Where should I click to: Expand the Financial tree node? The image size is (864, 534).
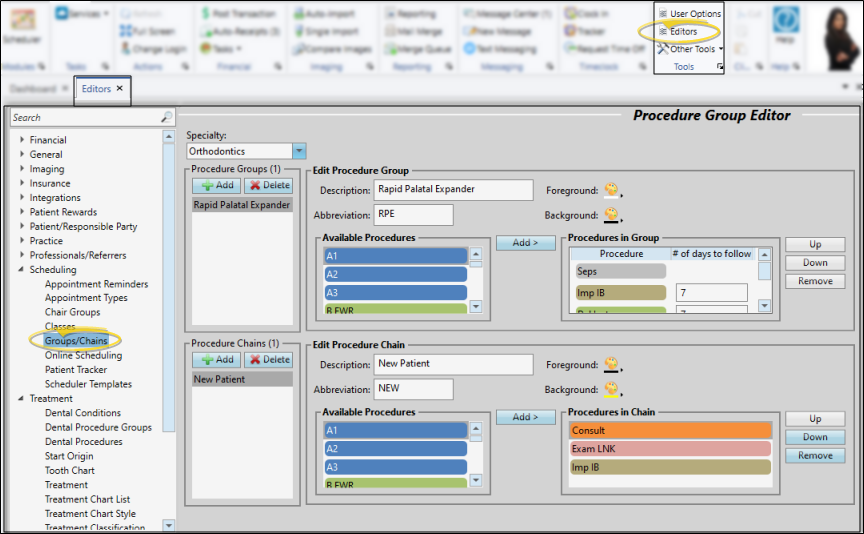(x=23, y=141)
